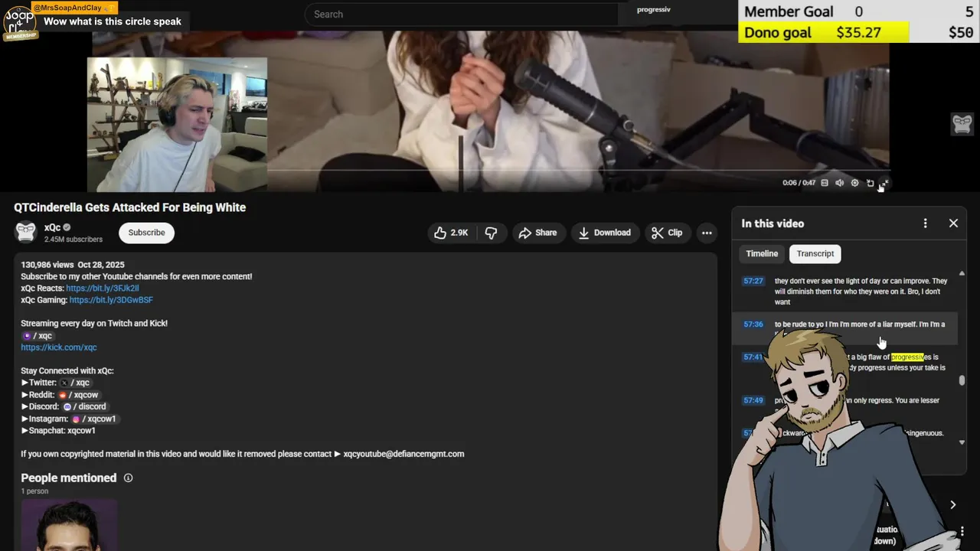Click the xQc channel name
Image resolution: width=980 pixels, height=551 pixels.
52,227
